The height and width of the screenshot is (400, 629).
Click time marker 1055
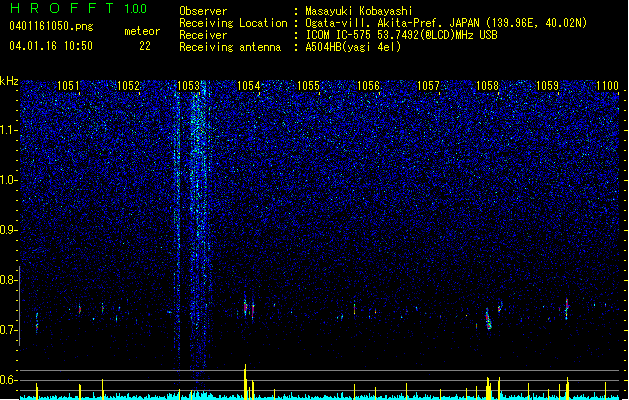(308, 86)
